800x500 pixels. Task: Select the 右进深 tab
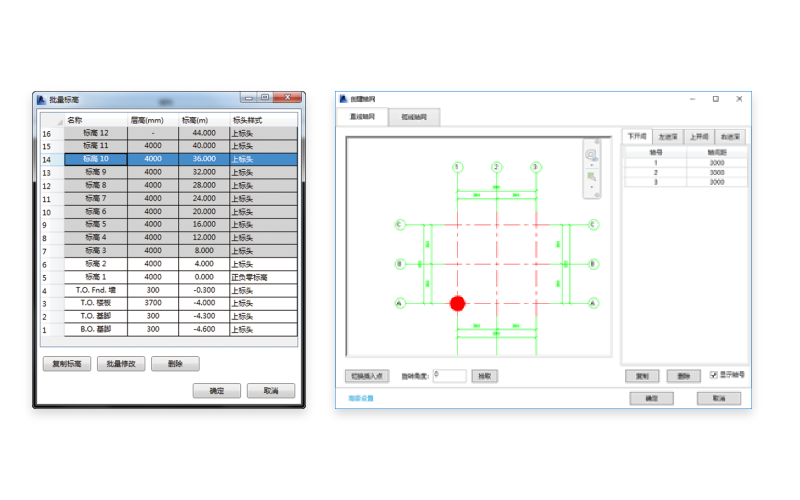coord(730,137)
